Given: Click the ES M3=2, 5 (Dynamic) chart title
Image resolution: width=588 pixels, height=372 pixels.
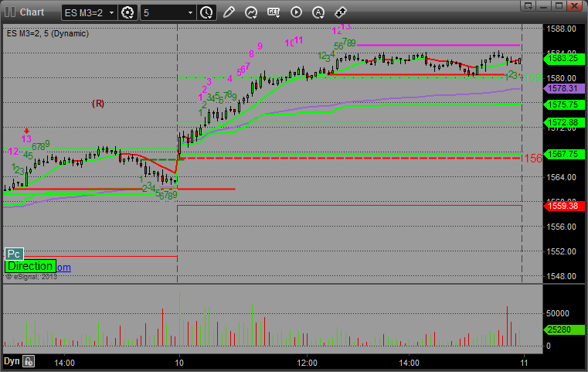Looking at the screenshot, I should coord(48,33).
